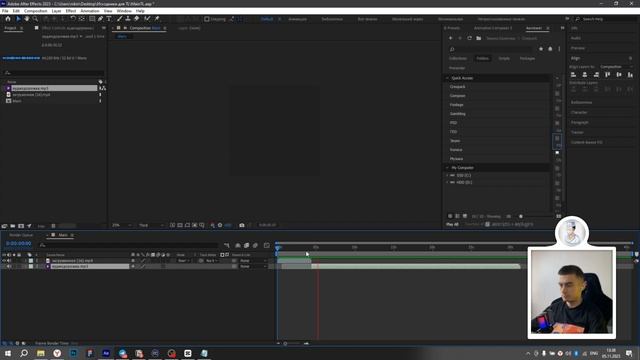Select the Rotation tool
Viewport: 640px width, 360px height.
point(73,19)
